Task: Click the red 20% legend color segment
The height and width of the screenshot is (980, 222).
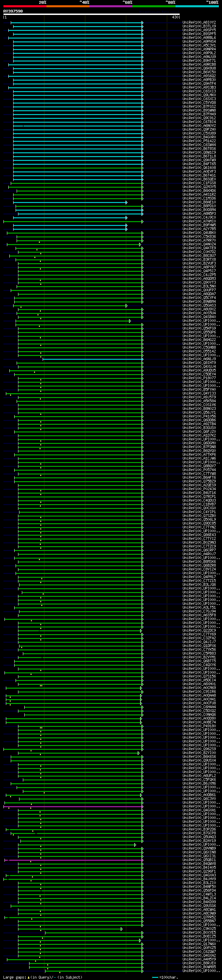Action: [25, 6]
